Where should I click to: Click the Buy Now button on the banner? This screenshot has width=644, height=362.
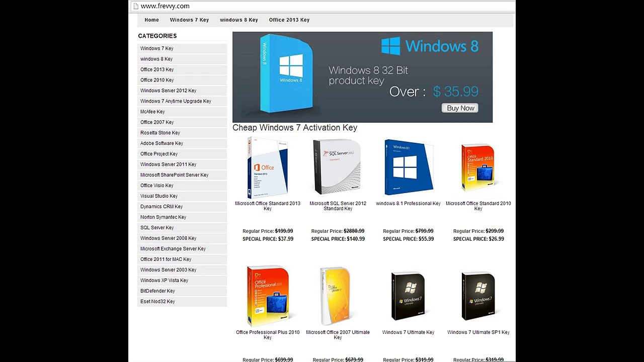pyautogui.click(x=460, y=108)
